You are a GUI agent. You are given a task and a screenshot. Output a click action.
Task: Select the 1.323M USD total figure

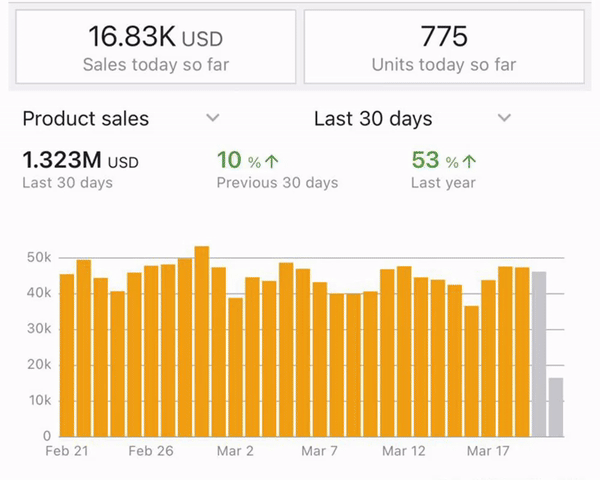(x=80, y=161)
